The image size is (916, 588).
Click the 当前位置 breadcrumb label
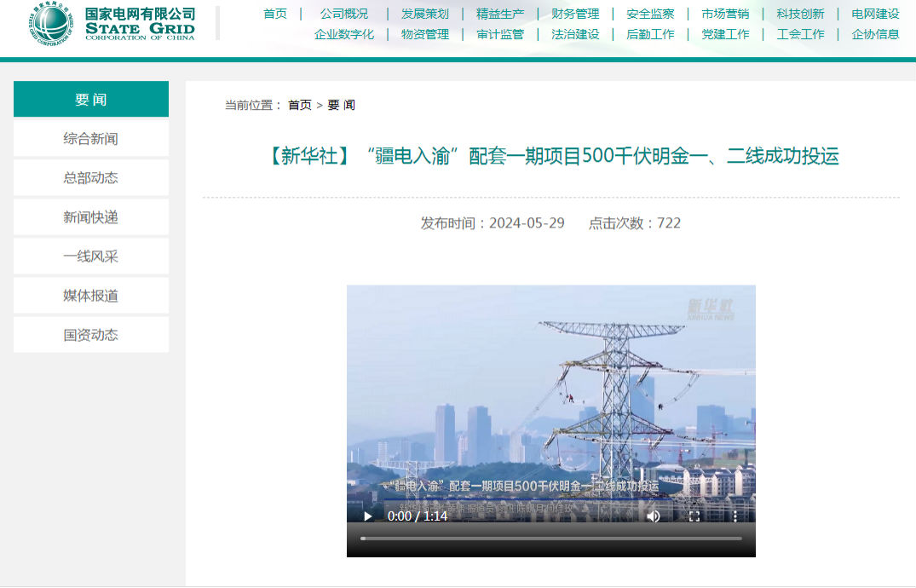[x=254, y=105]
